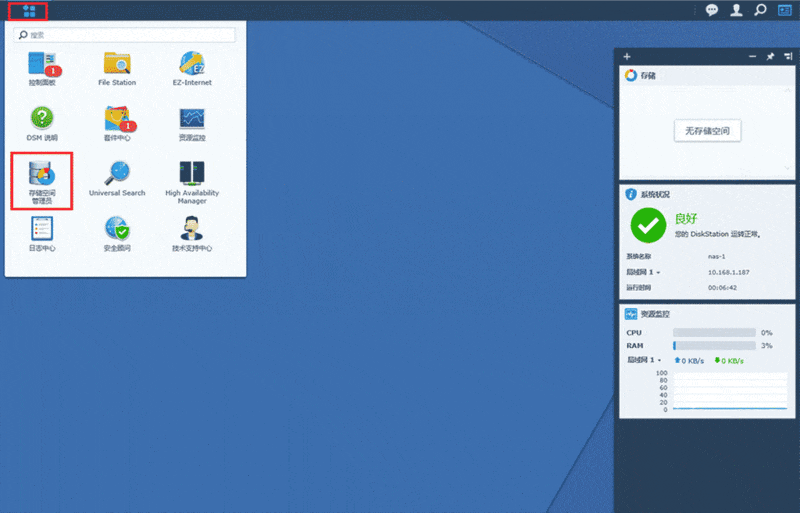
Task: Select the IP address 10.168.1.187
Action: [x=729, y=272]
